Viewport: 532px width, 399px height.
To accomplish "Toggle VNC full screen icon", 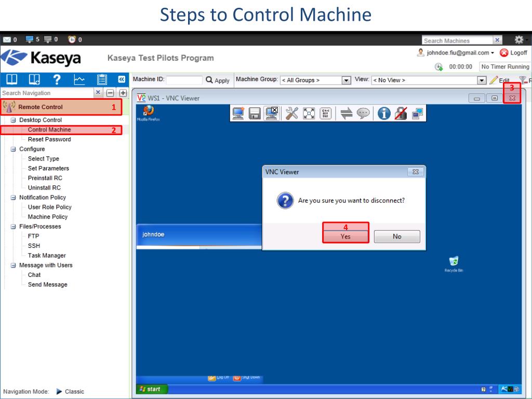I will click(309, 113).
